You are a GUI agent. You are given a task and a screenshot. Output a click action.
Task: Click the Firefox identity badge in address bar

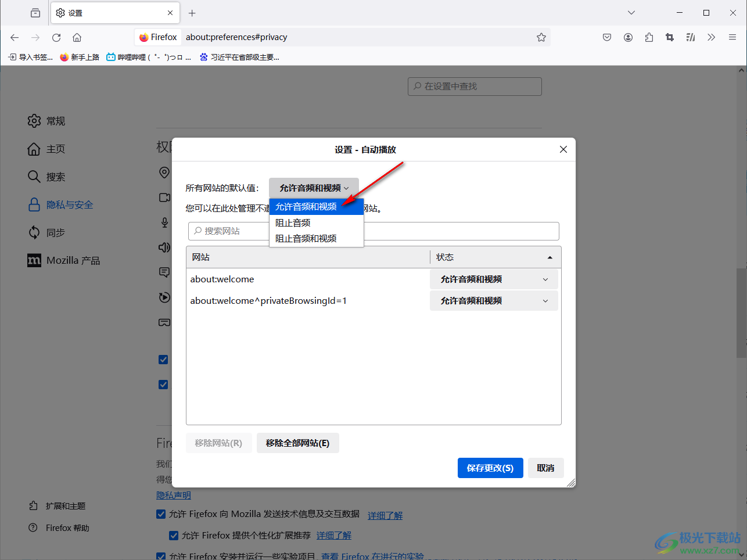tap(158, 37)
